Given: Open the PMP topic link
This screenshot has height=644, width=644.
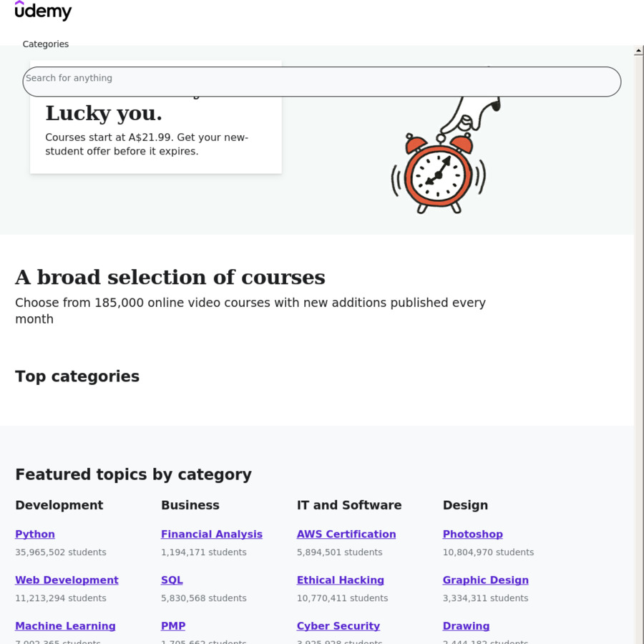Looking at the screenshot, I should (x=173, y=626).
